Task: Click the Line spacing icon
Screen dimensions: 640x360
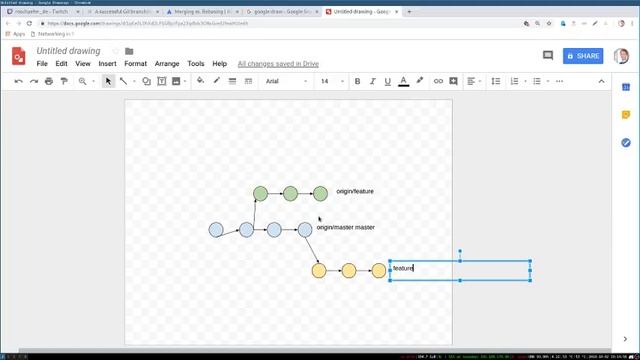Action: (x=496, y=81)
